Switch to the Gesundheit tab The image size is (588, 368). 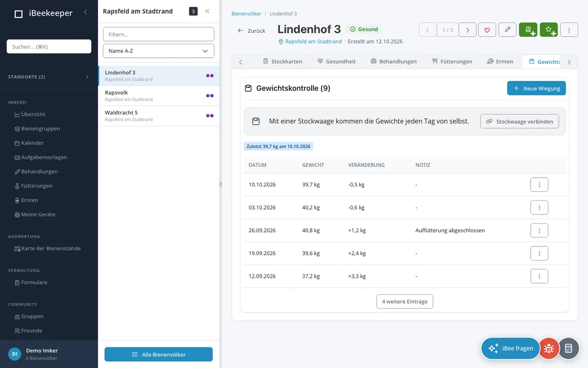[336, 62]
